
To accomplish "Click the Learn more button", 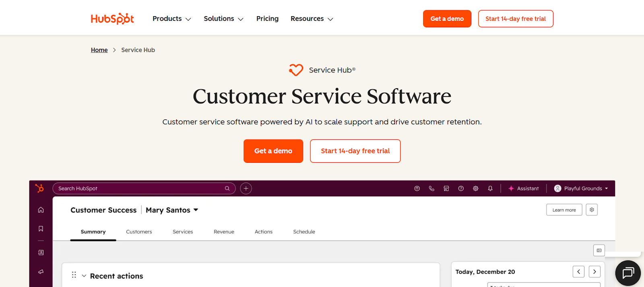I will coord(564,210).
